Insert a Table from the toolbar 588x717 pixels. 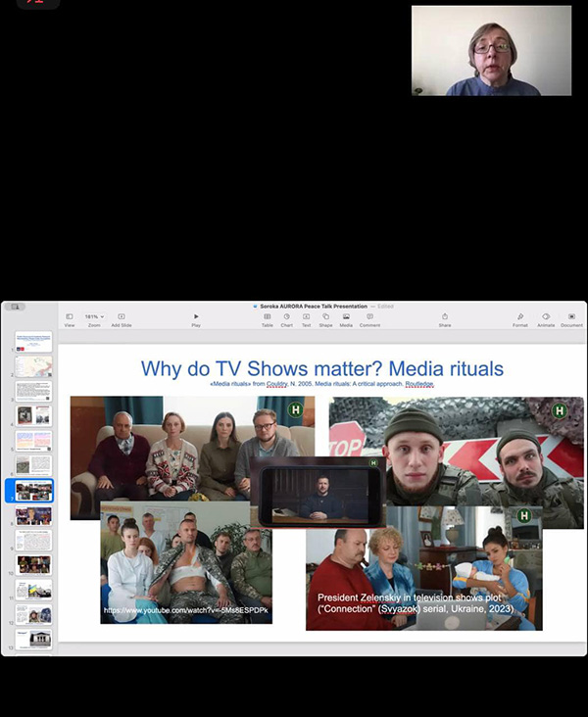coord(268,319)
